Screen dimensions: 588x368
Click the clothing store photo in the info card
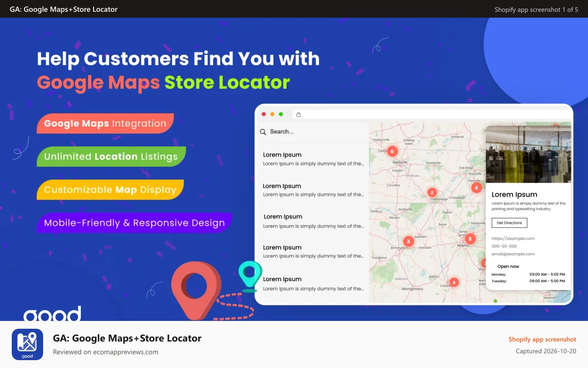pos(529,154)
